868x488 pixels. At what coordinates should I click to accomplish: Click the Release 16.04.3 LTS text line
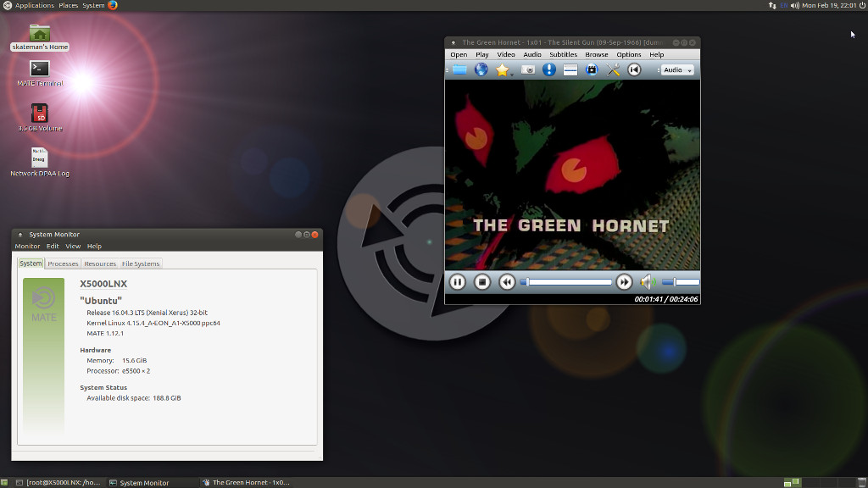(x=147, y=313)
